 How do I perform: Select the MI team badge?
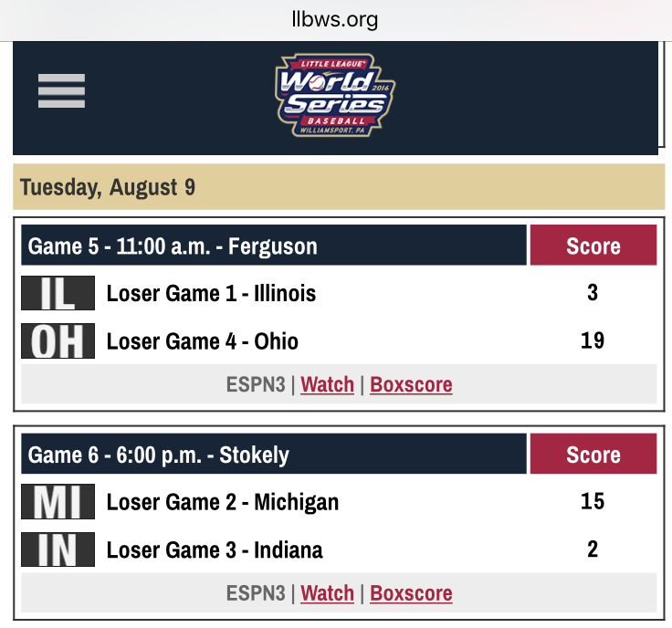coord(58,502)
